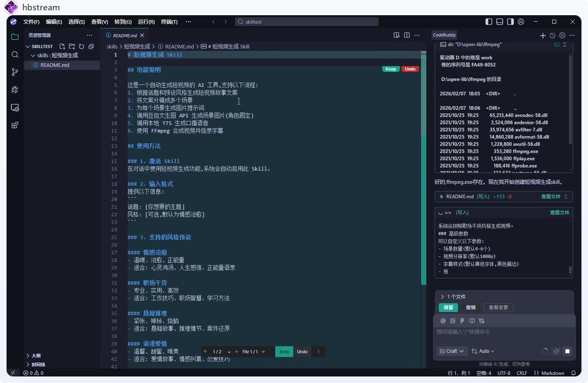Image resolution: width=588 pixels, height=383 pixels.
Task: Click the prompt enhance sparkle icon
Action: click(556, 351)
